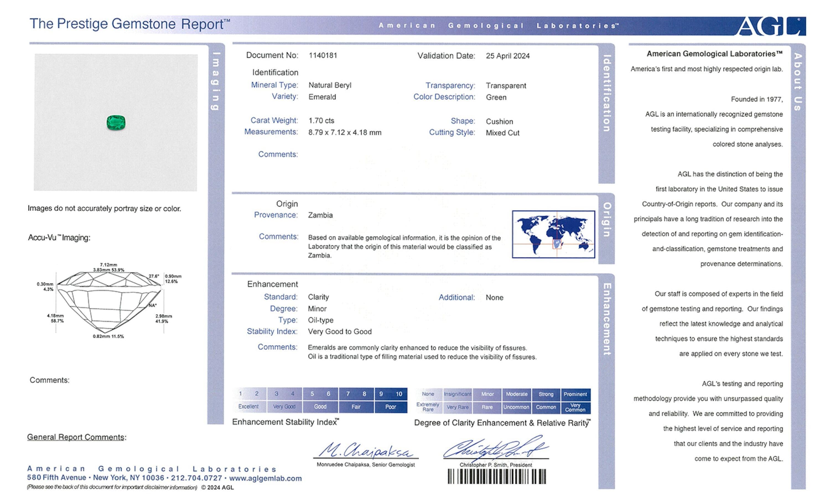Click the AGL logo in the header
Screen dimensions: 830x504
click(771, 26)
